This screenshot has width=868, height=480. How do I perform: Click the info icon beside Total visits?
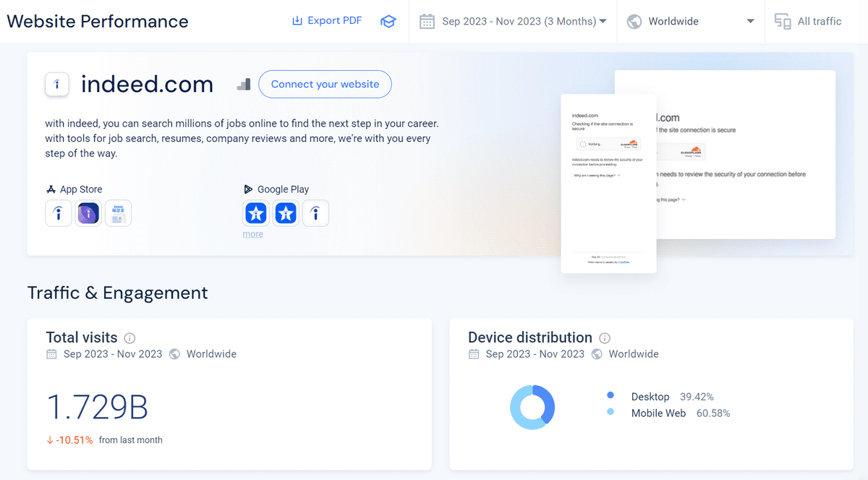click(x=129, y=338)
